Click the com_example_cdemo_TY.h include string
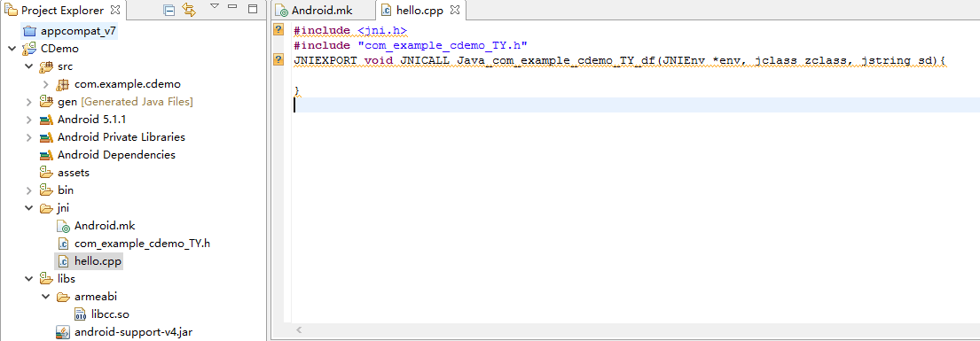980x341 pixels. point(443,45)
